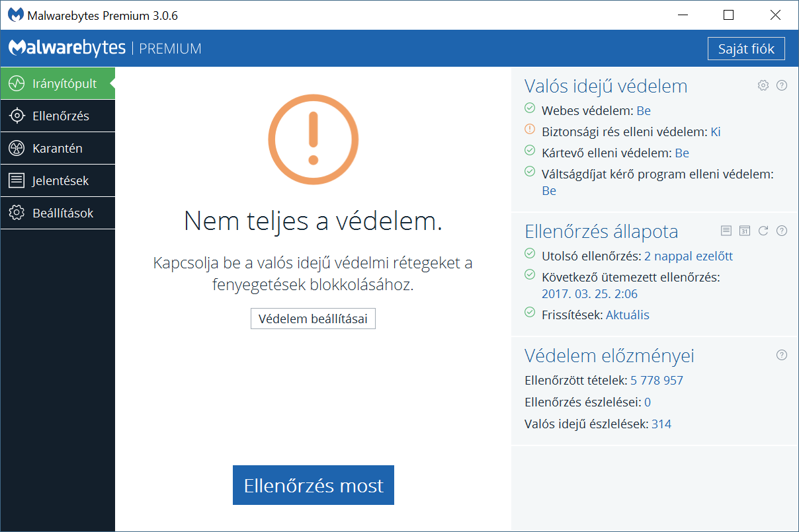Click the Ellenőrzés crosshair icon

(x=17, y=116)
